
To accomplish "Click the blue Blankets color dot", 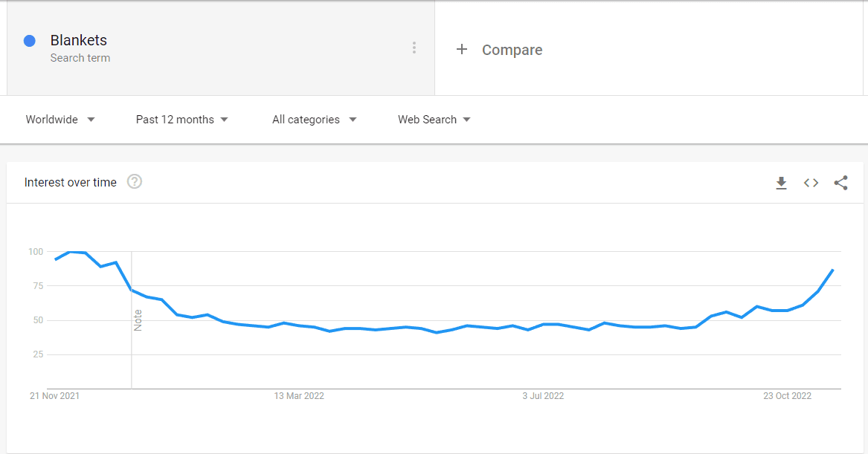I will point(30,40).
